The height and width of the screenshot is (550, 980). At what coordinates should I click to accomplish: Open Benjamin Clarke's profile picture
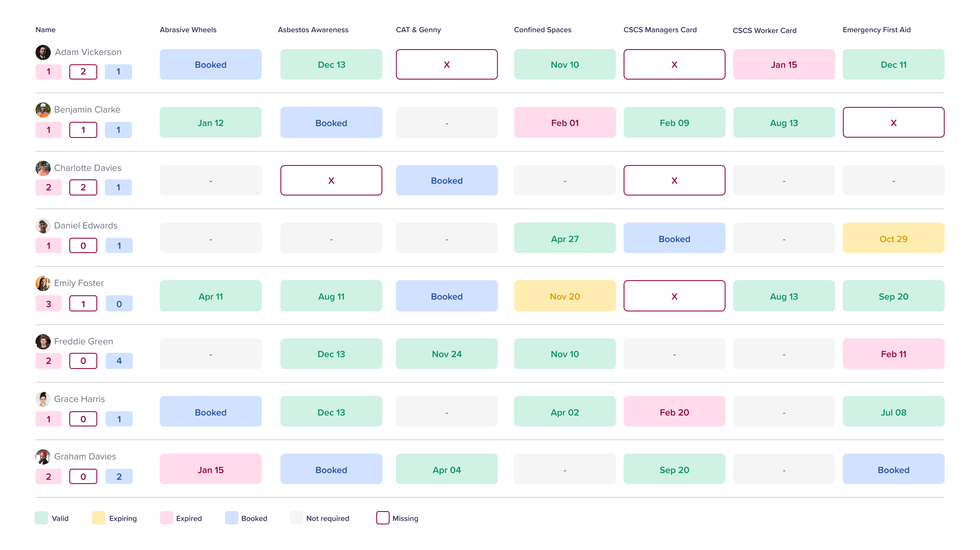43,110
